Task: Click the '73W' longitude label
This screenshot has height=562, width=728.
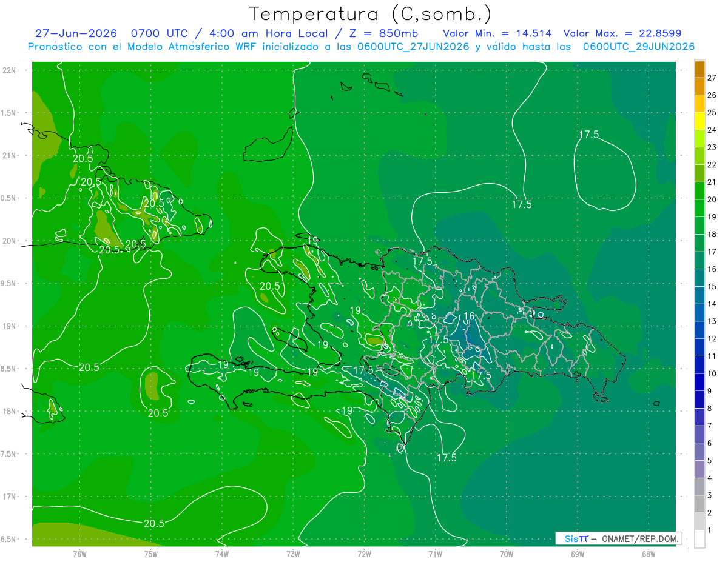Action: (292, 554)
